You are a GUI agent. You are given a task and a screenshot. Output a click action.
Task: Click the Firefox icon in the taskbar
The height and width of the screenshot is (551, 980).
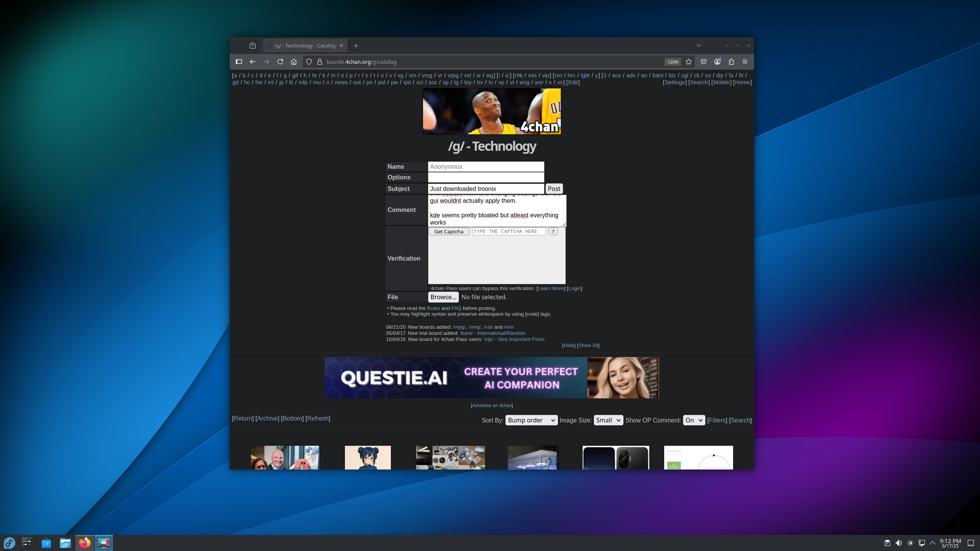85,543
